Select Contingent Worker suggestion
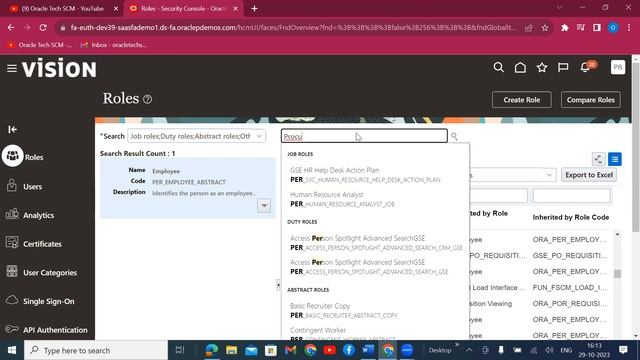 (343, 333)
